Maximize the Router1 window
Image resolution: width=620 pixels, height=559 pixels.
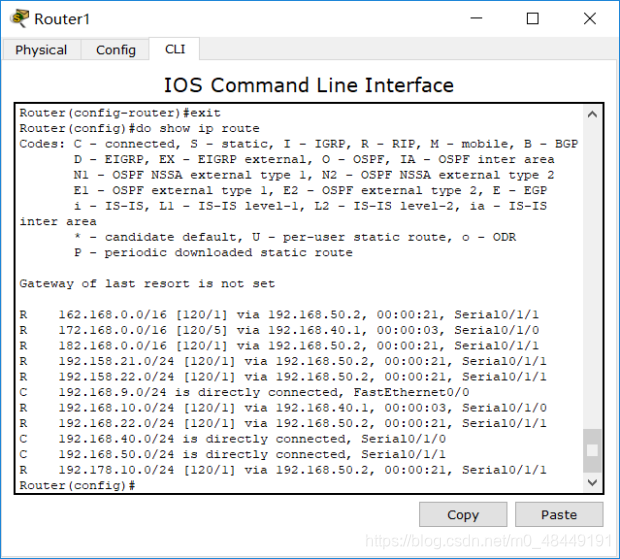[533, 18]
